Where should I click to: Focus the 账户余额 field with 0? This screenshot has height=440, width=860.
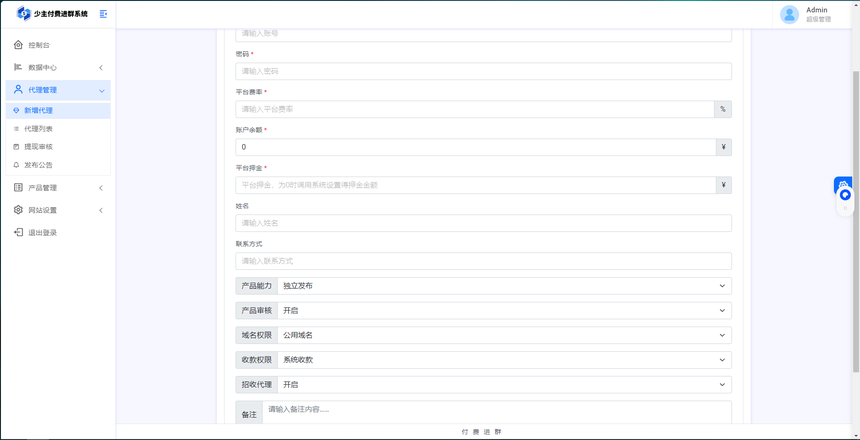point(476,147)
